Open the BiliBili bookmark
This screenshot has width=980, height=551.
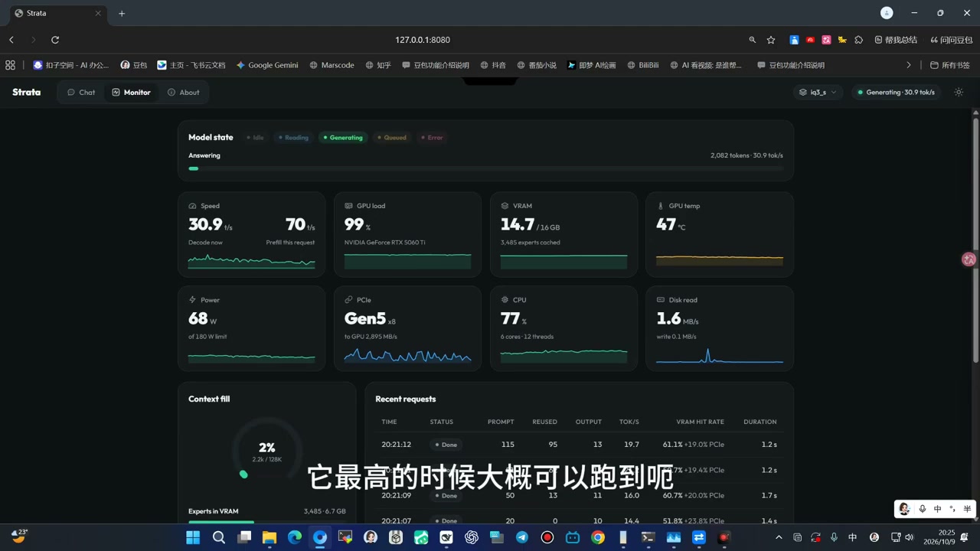tap(642, 65)
